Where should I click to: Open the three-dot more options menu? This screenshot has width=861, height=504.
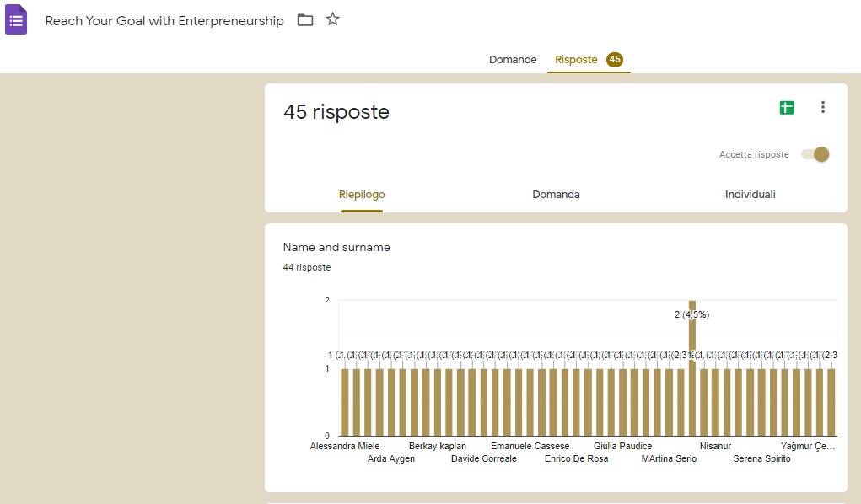(823, 108)
